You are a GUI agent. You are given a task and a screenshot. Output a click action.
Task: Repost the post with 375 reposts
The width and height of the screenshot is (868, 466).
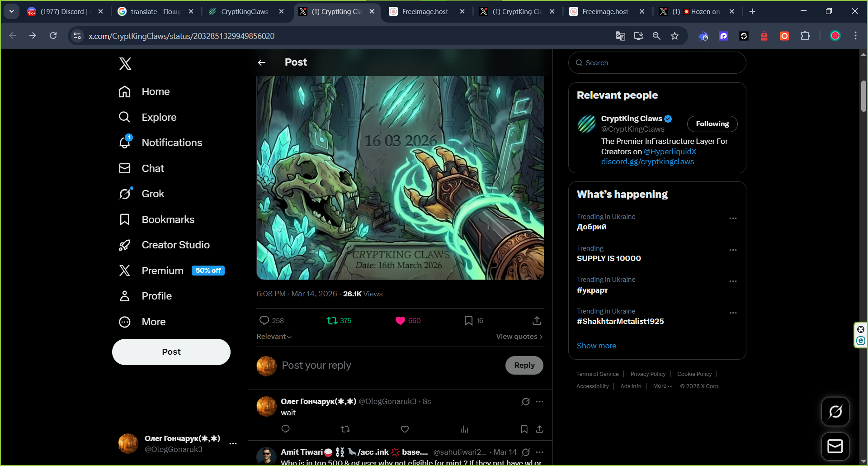pos(339,320)
